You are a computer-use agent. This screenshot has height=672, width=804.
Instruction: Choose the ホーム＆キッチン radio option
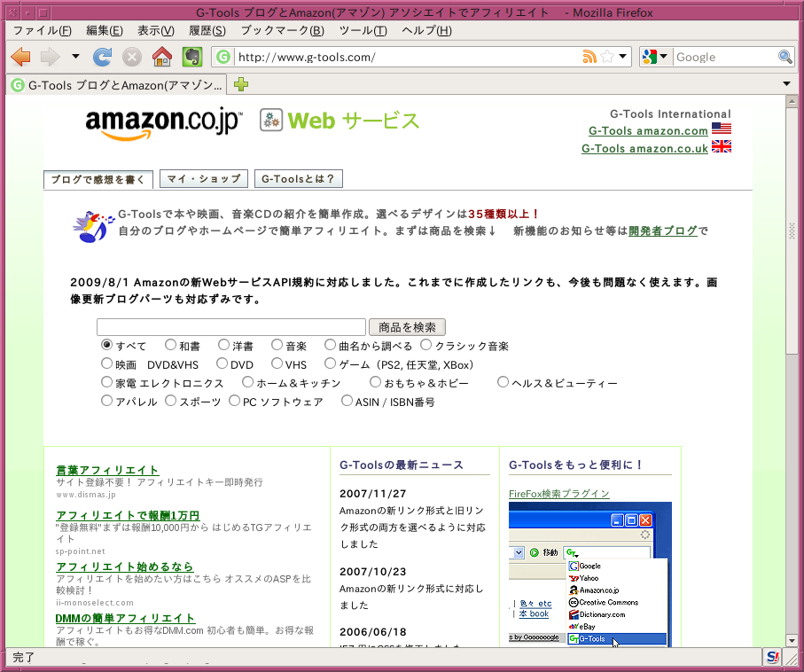tap(248, 381)
